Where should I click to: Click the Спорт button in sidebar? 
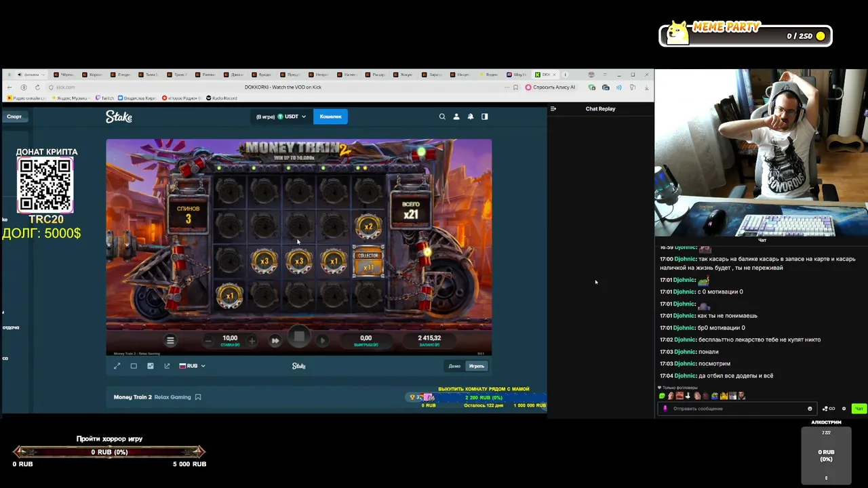[x=14, y=117]
